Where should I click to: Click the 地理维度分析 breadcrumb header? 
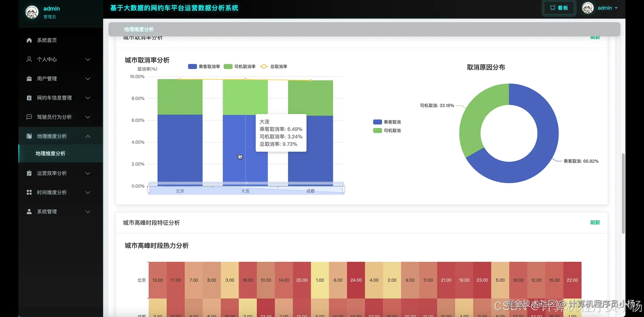(139, 29)
